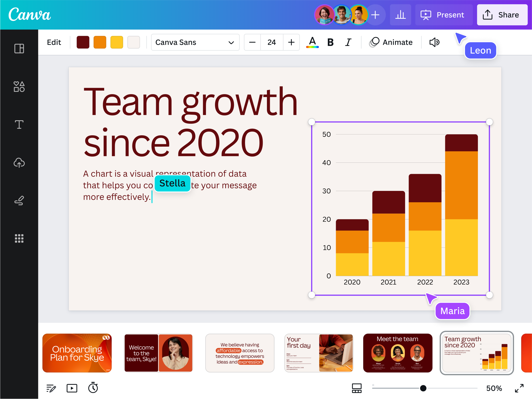Toggle bold formatting
532x399 pixels.
coord(330,42)
